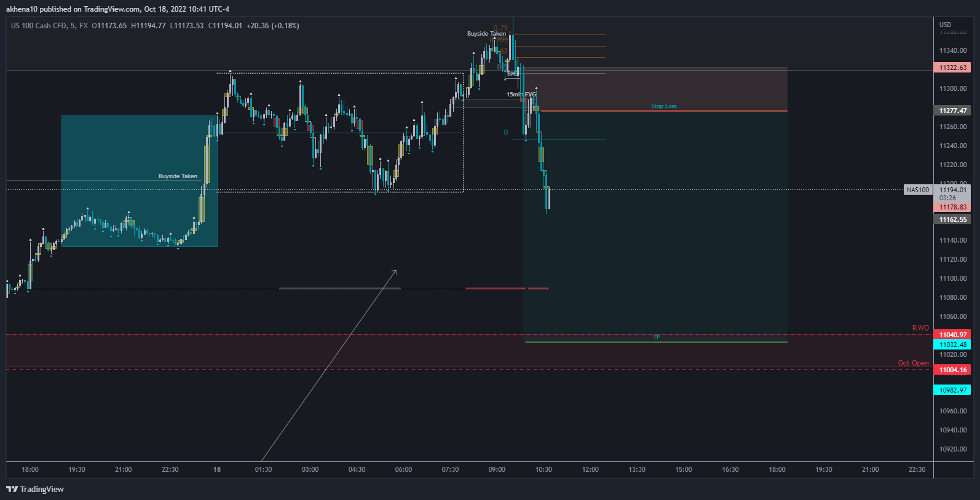Click the 12:00 time axis label
Viewport: 980px width, 500px height.
pyautogui.click(x=590, y=469)
